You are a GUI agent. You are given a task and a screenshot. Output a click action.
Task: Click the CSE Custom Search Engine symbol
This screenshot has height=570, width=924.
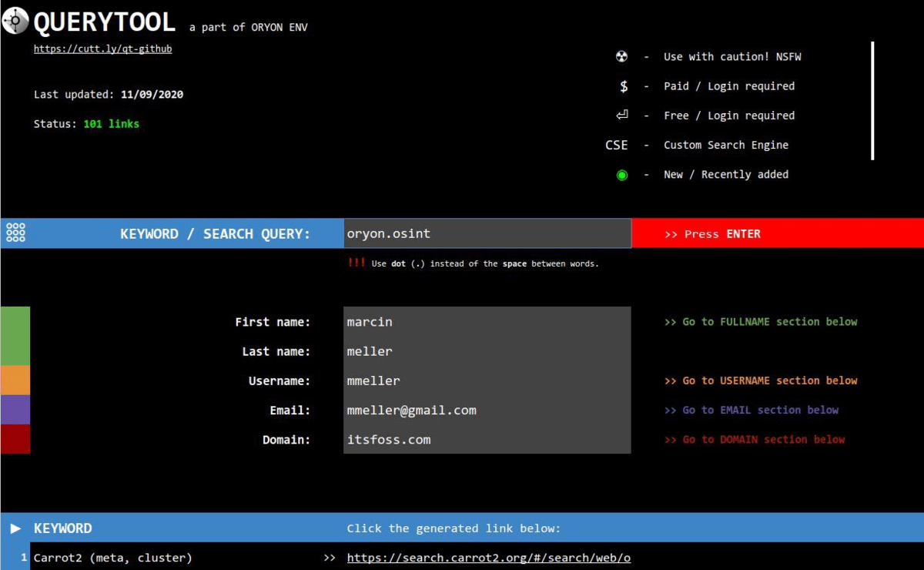tap(615, 145)
